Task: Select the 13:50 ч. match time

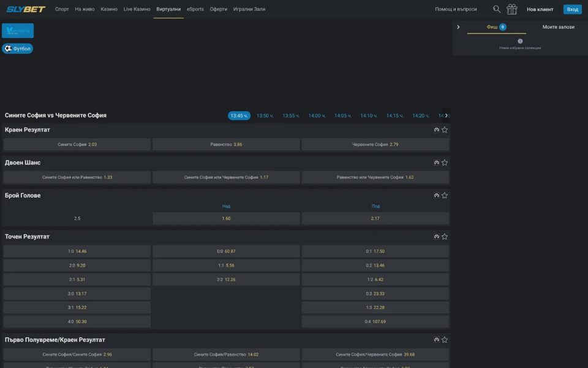Action: 265,116
